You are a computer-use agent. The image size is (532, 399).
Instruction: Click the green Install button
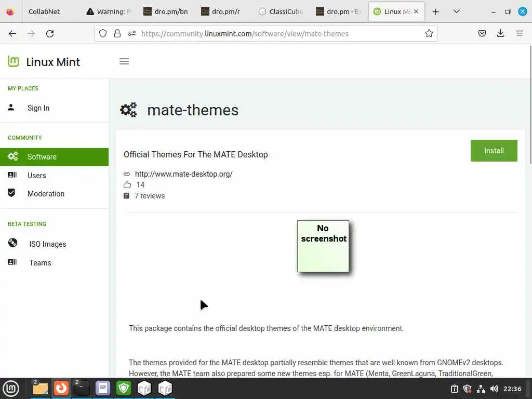[x=494, y=151]
